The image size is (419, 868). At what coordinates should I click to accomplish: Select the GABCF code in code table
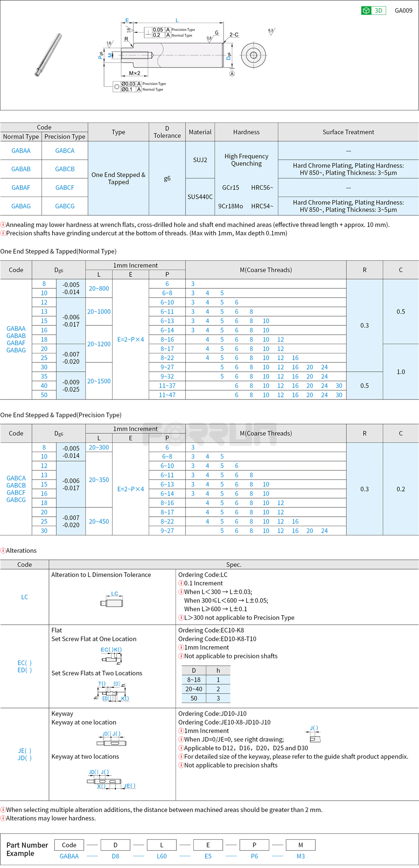point(65,188)
